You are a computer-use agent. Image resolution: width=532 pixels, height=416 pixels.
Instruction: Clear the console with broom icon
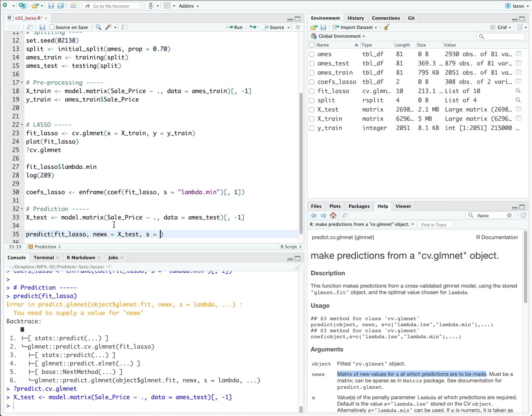(298, 267)
